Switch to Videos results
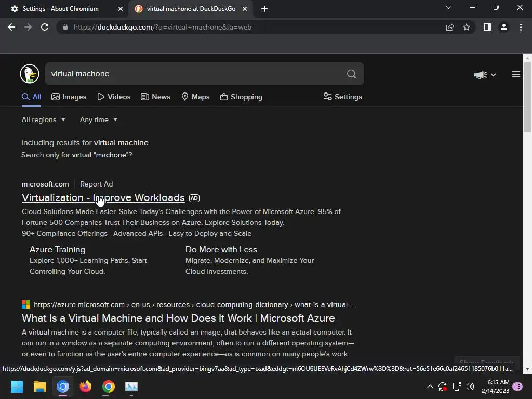Screen dimensions: 532x399 [114, 97]
